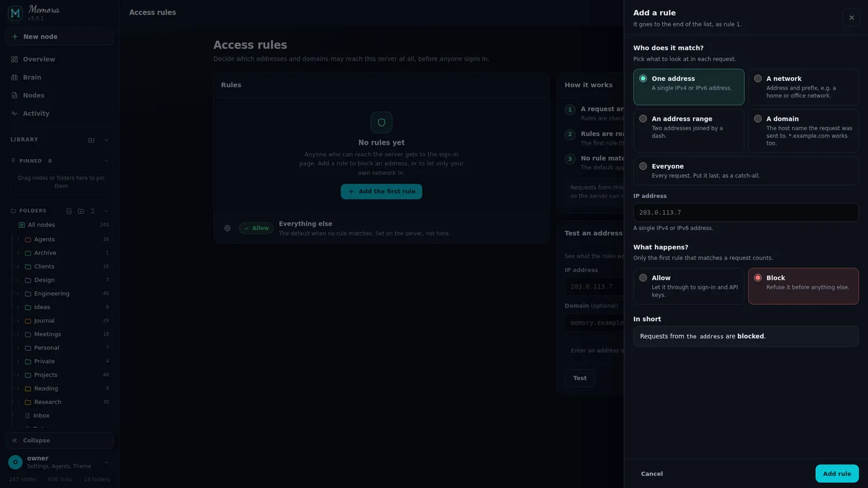Close the Add a rule panel

click(x=851, y=18)
